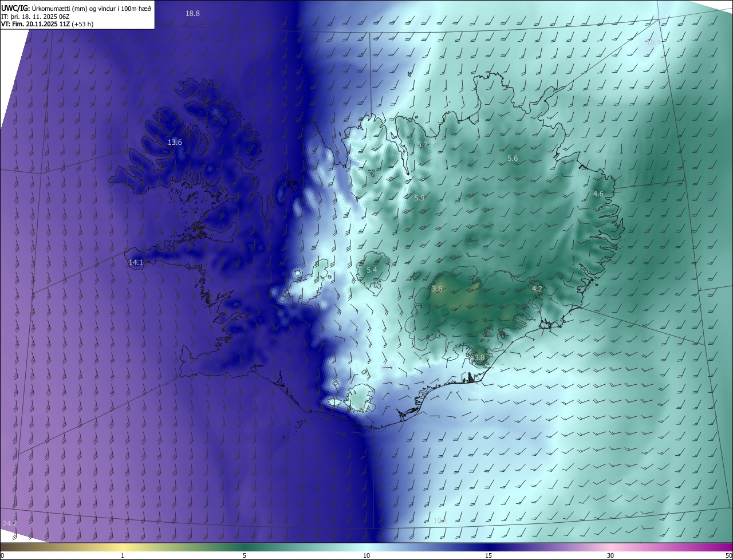Click the 3.6 value label on the map
The width and height of the screenshot is (733, 560).
(437, 289)
